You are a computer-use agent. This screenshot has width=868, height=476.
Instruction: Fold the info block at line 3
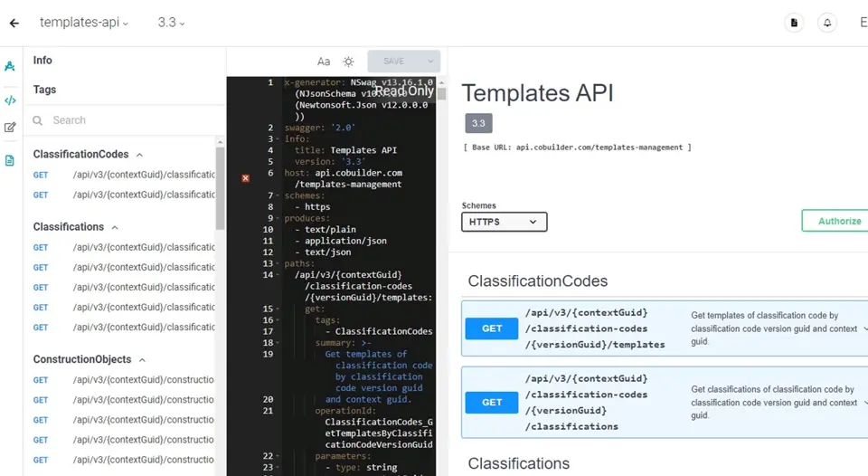coord(278,139)
